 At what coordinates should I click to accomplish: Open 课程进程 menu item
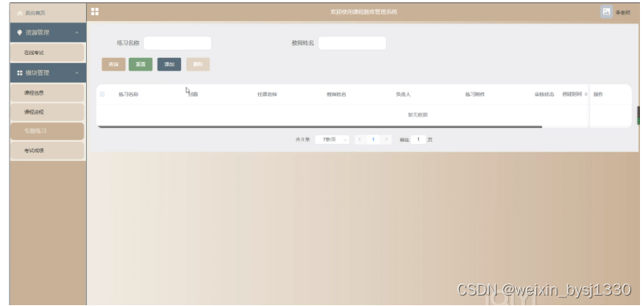tap(47, 112)
